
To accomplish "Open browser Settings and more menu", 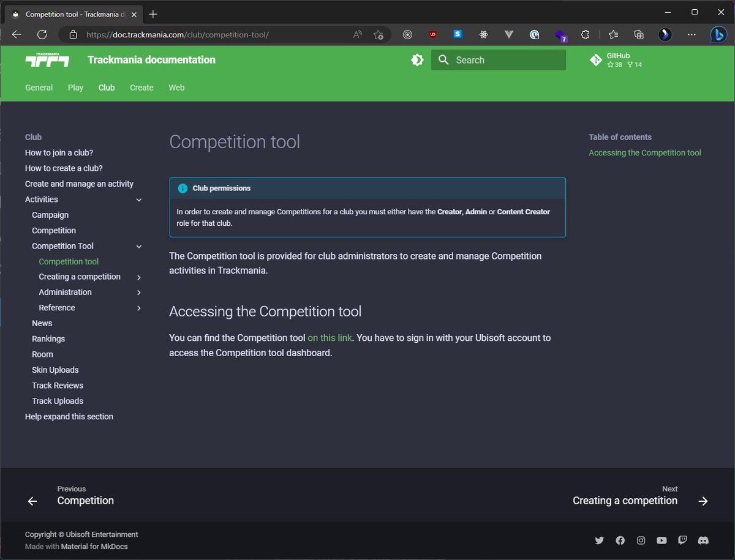I will [692, 35].
